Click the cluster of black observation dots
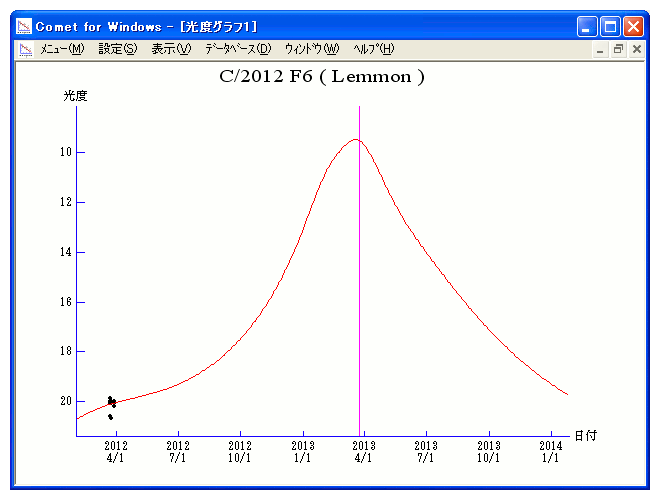 coord(112,407)
